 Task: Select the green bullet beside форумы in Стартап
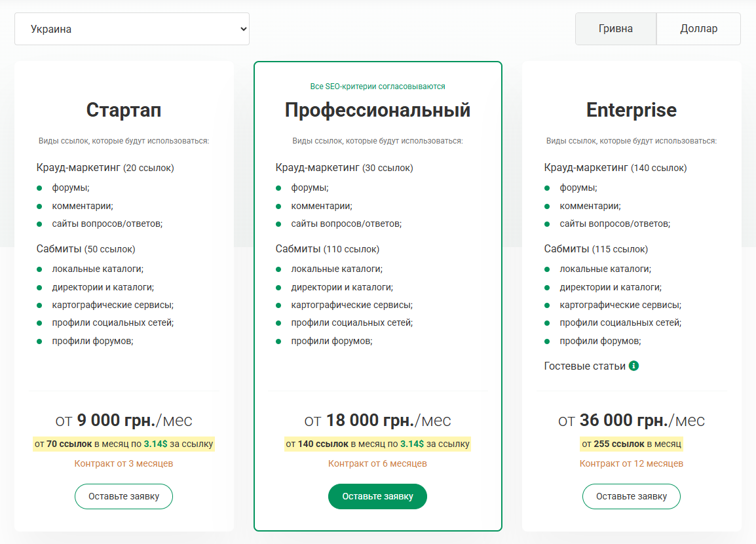point(40,187)
